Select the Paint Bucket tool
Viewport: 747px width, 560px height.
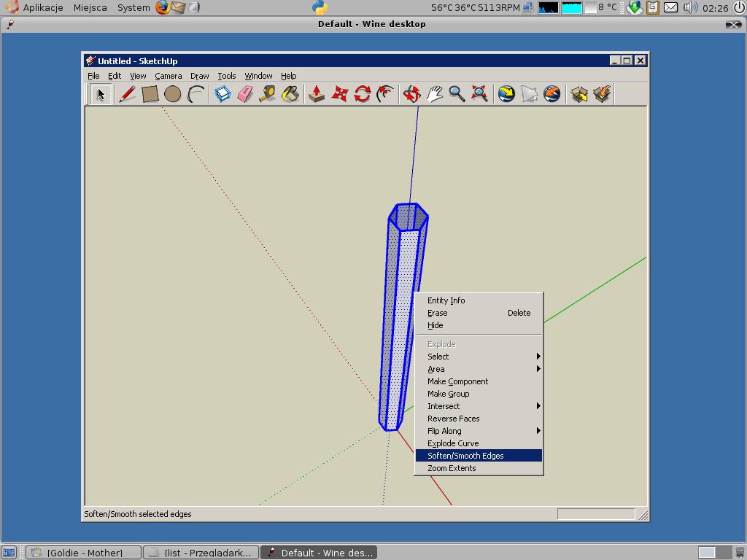click(290, 94)
